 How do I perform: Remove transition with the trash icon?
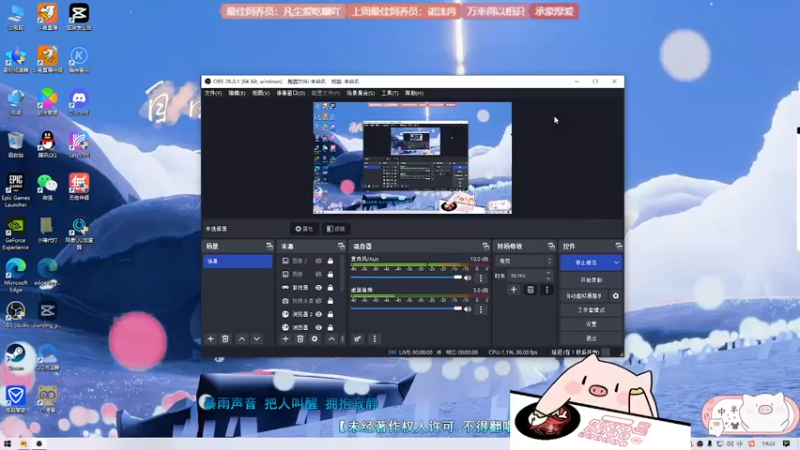pos(531,290)
